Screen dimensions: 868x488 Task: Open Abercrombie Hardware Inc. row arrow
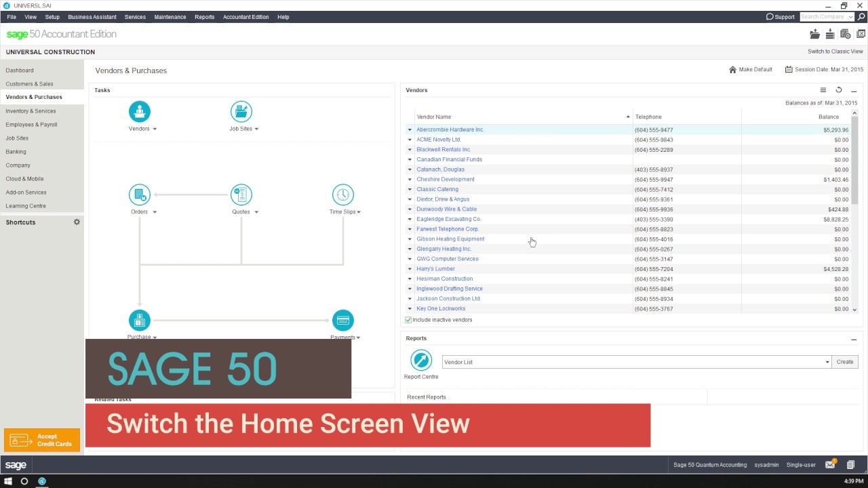[x=410, y=129]
